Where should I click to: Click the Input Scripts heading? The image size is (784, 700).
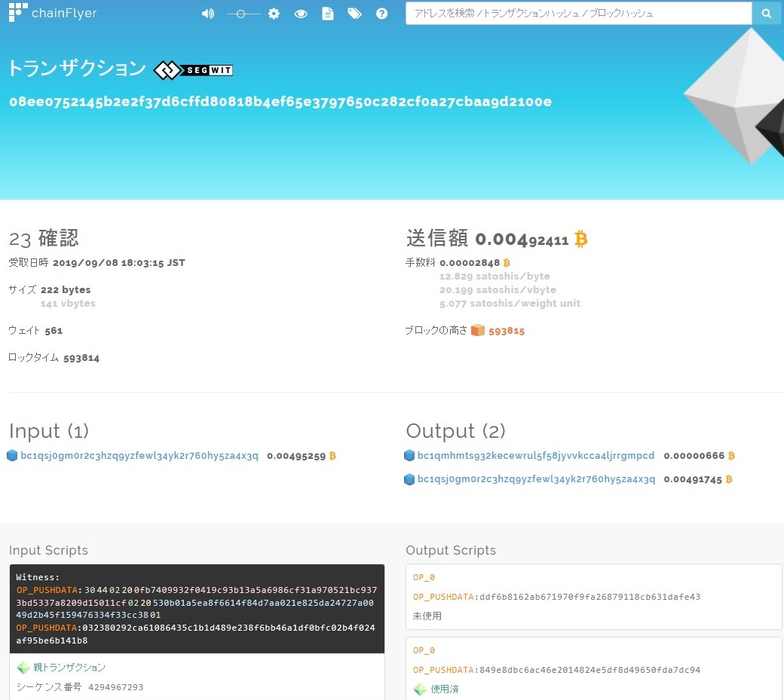pos(48,550)
